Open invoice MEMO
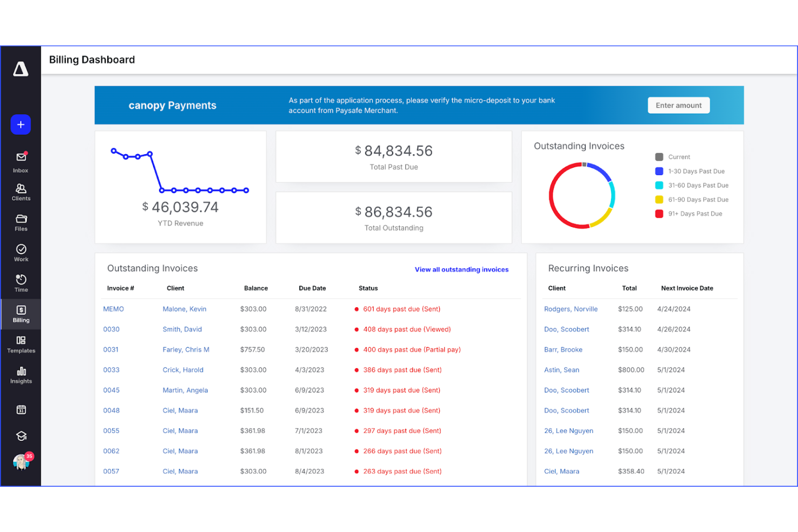This screenshot has width=798, height=532. click(x=113, y=309)
